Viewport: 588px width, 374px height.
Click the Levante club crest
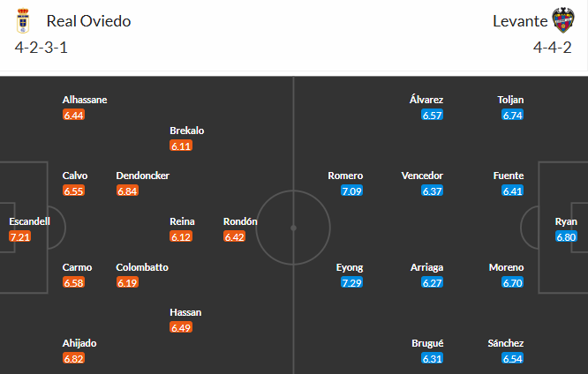tap(562, 20)
